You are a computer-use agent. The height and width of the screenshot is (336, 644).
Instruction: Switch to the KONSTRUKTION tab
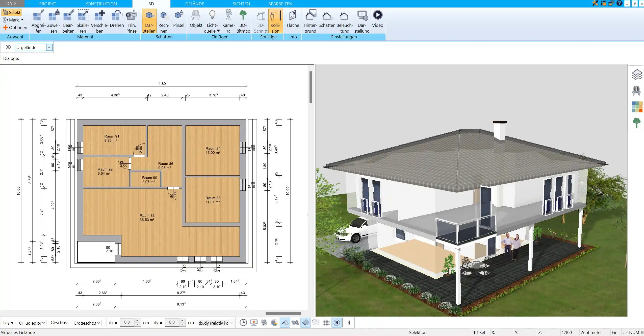pos(101,4)
